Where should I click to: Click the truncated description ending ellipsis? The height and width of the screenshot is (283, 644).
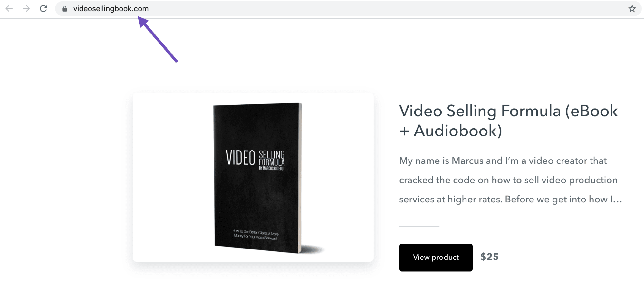click(x=617, y=200)
